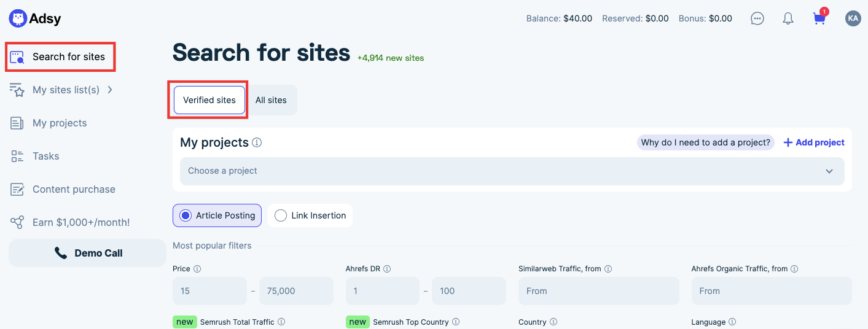Open My projects in the sidebar
This screenshot has width=868, height=329.
pos(60,123)
